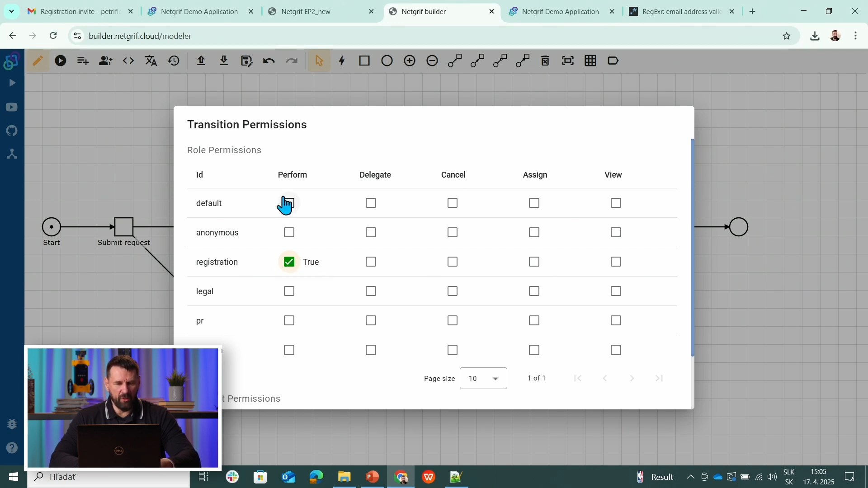Select the circle place tool
This screenshot has height=488, width=868.
tap(387, 60)
